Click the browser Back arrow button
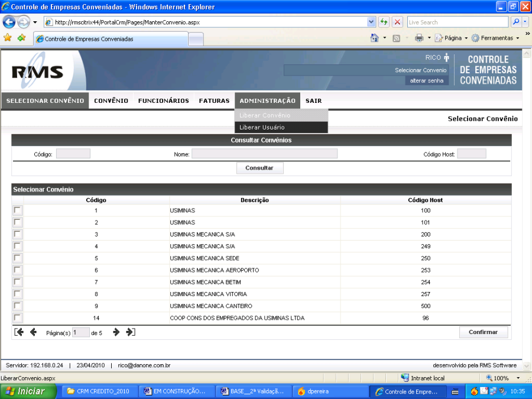532x399 pixels. click(9, 22)
